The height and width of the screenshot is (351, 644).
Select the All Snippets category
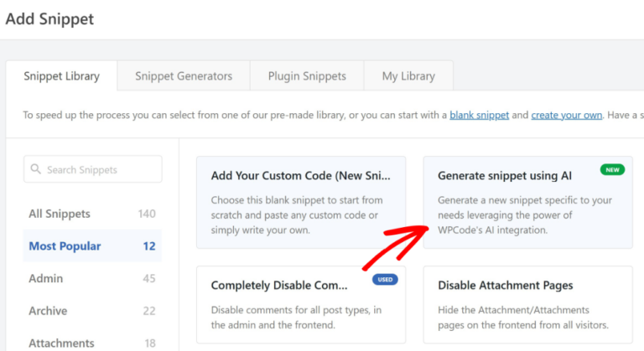pos(92,214)
